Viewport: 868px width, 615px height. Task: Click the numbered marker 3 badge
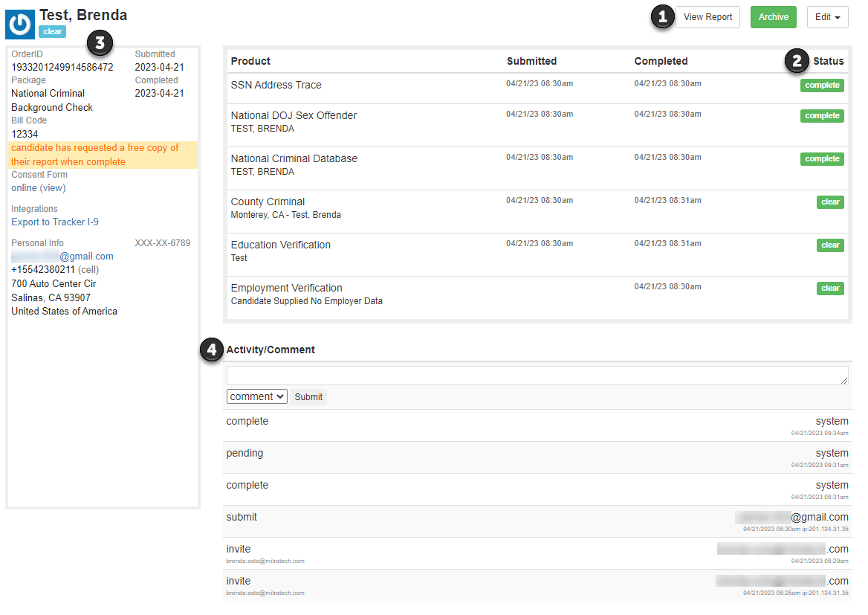[100, 43]
